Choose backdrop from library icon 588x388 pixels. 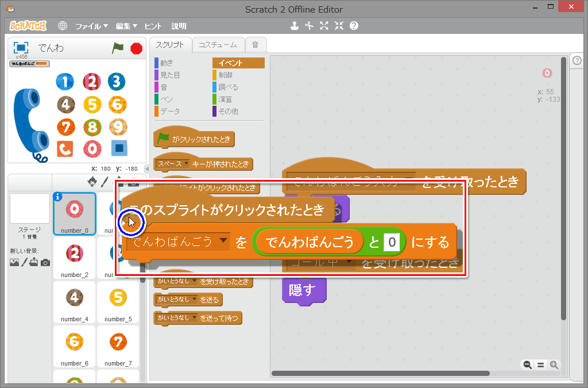(x=14, y=262)
